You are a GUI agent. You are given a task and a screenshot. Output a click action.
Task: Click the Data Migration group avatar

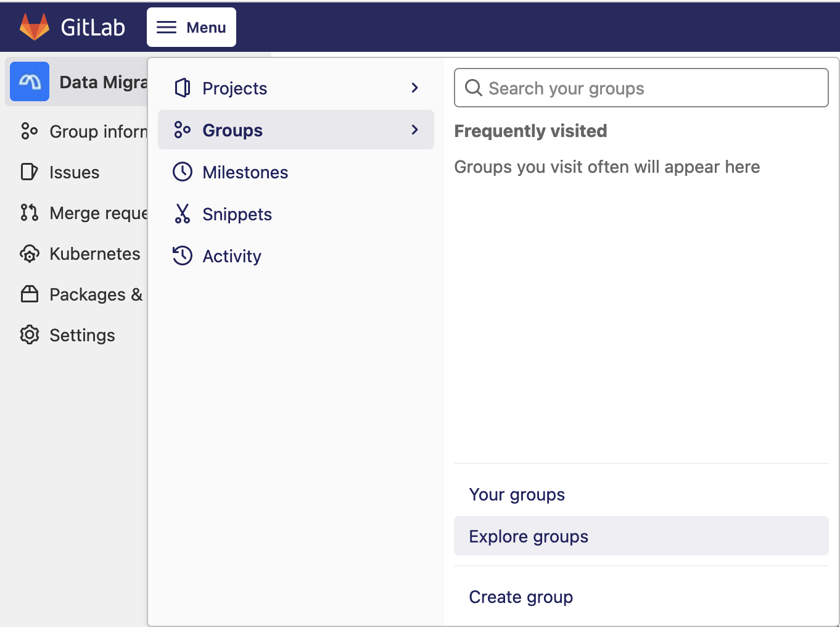28,81
